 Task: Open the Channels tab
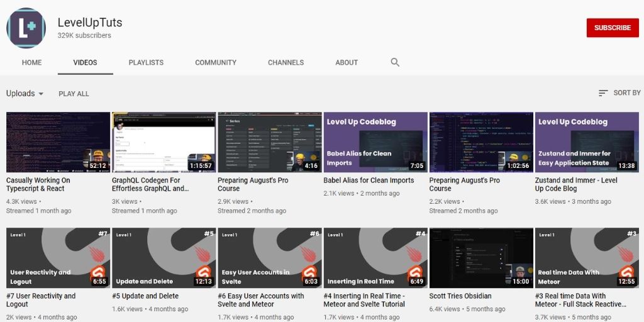[286, 62]
